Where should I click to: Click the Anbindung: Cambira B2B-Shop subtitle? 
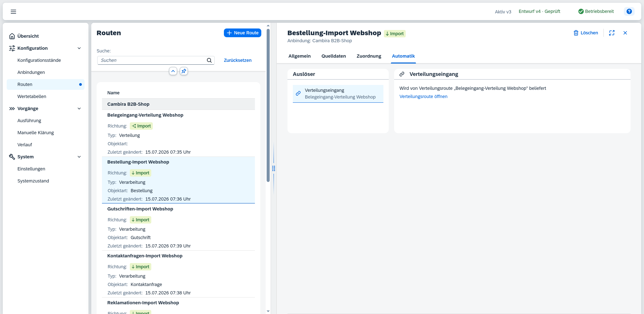(x=319, y=41)
